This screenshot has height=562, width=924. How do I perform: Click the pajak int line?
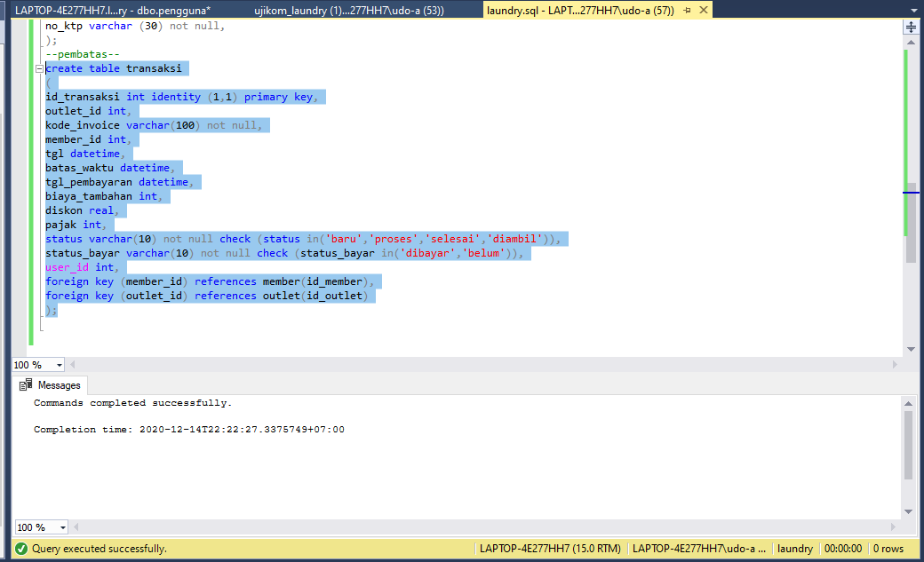coord(76,225)
